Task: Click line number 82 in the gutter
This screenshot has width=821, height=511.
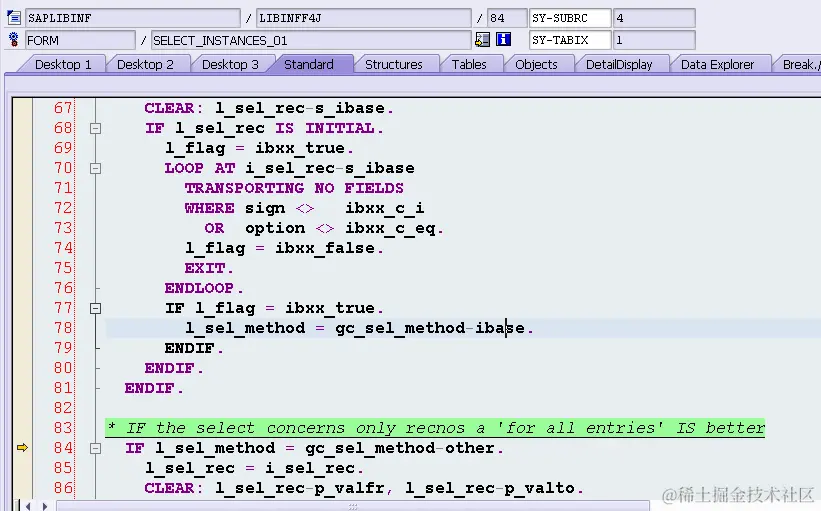Action: coord(63,408)
